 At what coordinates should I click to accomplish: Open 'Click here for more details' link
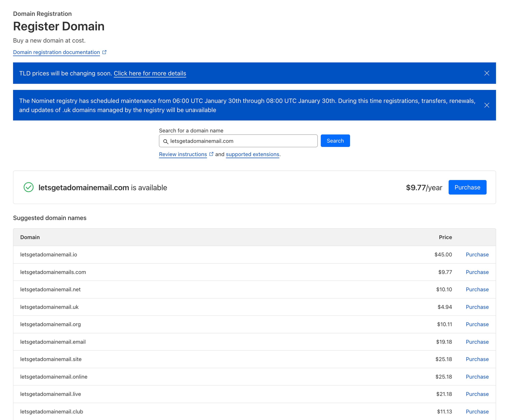point(150,73)
